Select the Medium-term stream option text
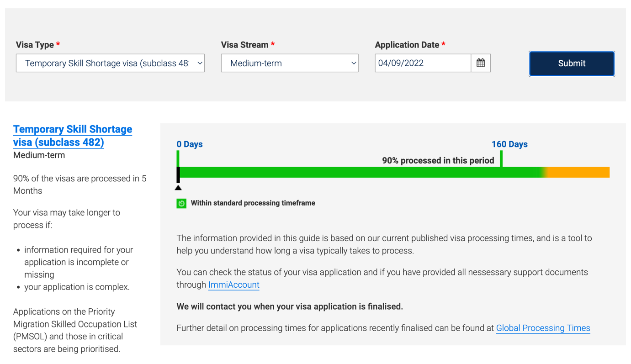 coord(256,63)
